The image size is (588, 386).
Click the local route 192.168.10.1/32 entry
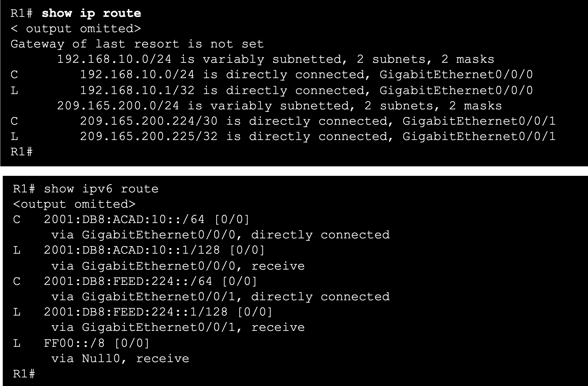tap(272, 90)
